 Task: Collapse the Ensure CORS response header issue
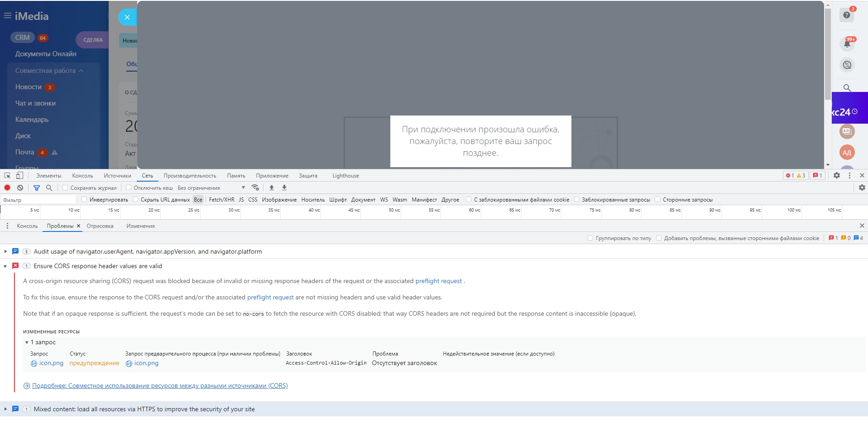(5, 266)
